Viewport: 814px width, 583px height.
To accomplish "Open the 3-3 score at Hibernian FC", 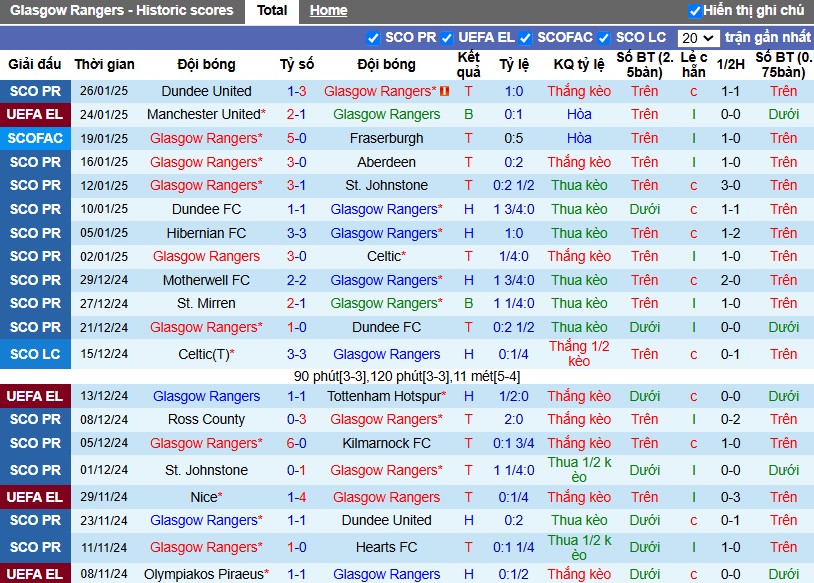I will tap(296, 234).
